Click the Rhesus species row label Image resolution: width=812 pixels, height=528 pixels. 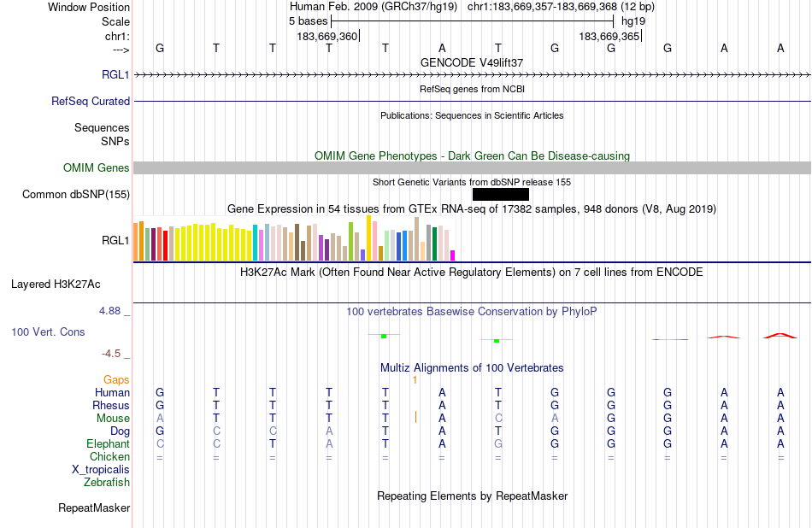coord(111,405)
